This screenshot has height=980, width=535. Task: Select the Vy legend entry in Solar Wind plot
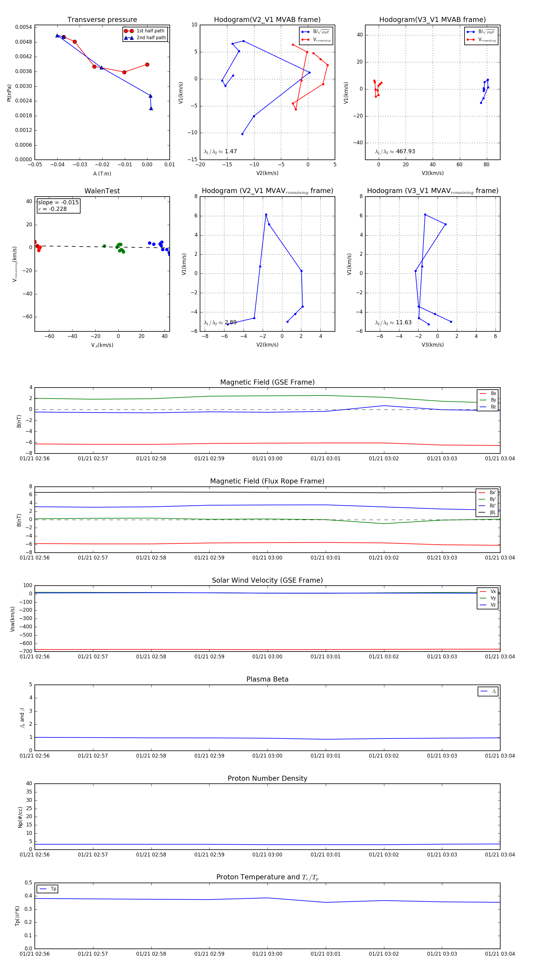pyautogui.click(x=488, y=598)
